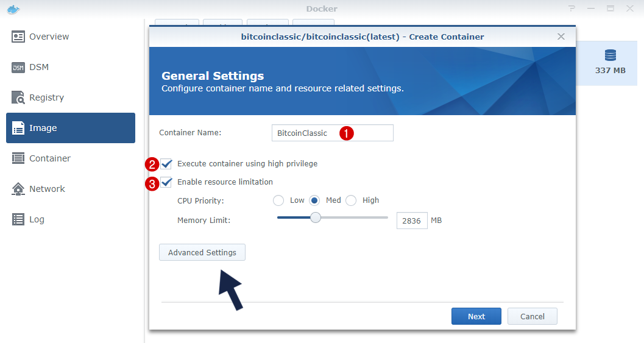This screenshot has height=343, width=644.
Task: Click the image size database icon
Action: pos(610,55)
